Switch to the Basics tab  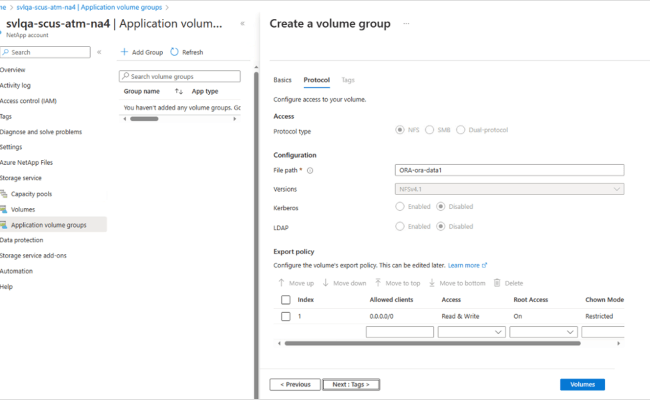[282, 80]
